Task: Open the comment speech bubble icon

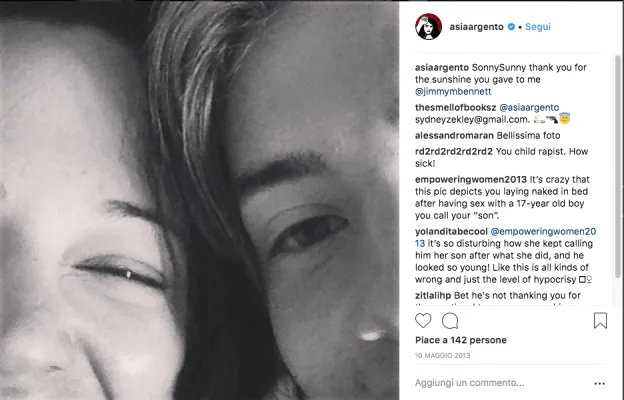Action: coord(450,321)
